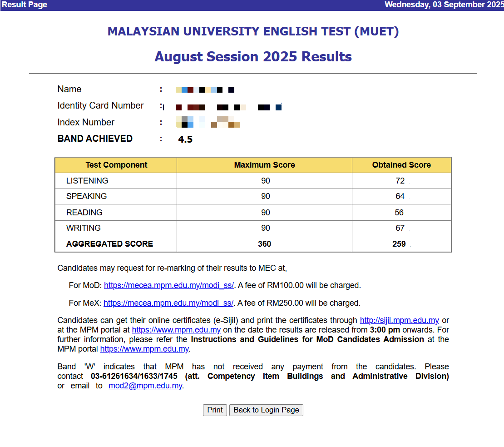This screenshot has height=447, width=504.
Task: Open the MeX re-marking request link
Action: click(168, 303)
